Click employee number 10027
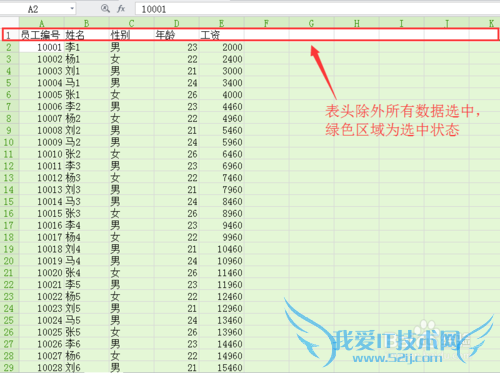This screenshot has height=373, width=500. click(42, 356)
